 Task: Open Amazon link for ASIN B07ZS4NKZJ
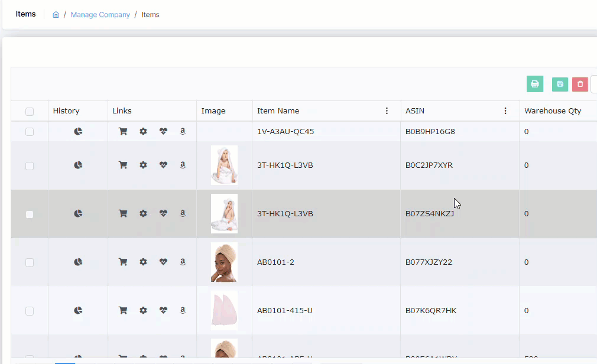click(183, 213)
